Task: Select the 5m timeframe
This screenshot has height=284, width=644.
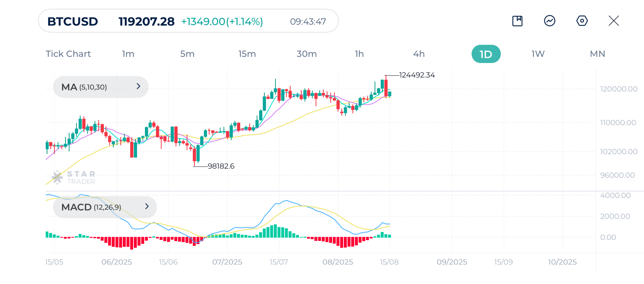Action: click(187, 54)
